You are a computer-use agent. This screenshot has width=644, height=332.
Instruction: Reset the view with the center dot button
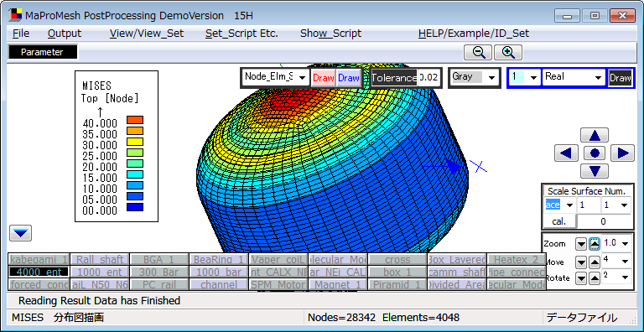(x=595, y=153)
